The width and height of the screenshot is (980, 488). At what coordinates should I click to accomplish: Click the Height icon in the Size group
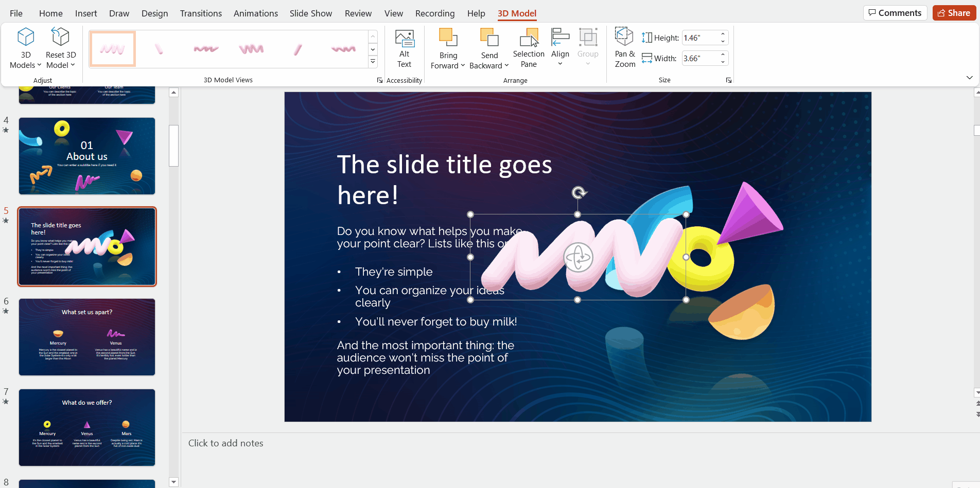(647, 38)
